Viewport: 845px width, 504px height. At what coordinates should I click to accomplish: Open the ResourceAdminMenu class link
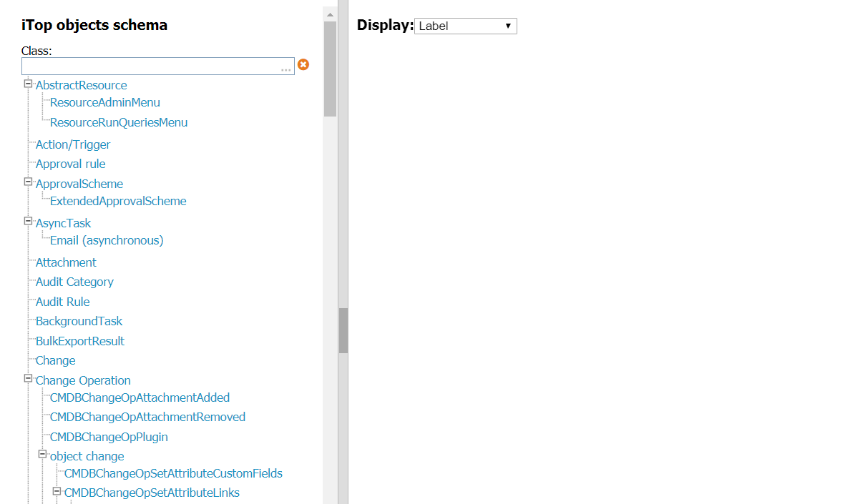click(x=105, y=103)
